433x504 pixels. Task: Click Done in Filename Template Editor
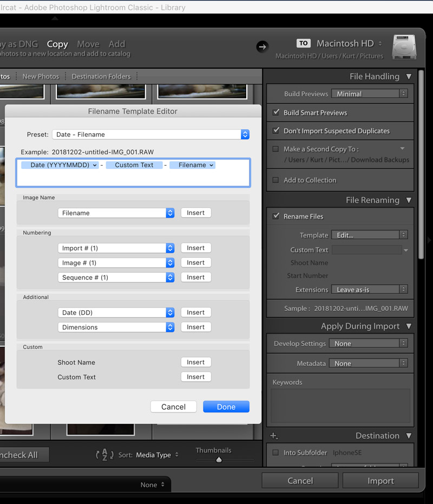pyautogui.click(x=226, y=407)
